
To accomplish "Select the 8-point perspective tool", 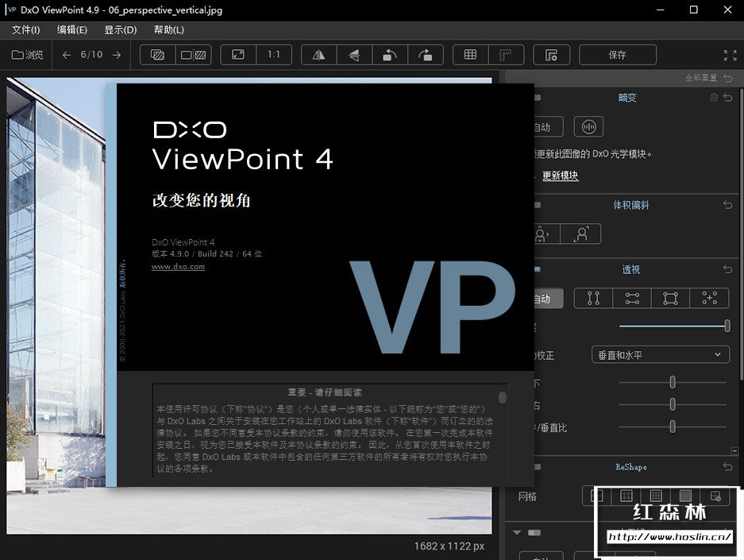I will (710, 298).
